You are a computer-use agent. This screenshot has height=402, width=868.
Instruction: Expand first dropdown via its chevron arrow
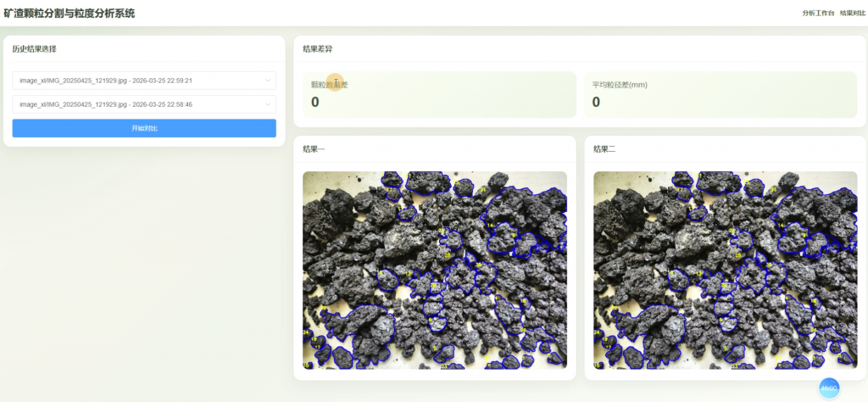(x=268, y=81)
